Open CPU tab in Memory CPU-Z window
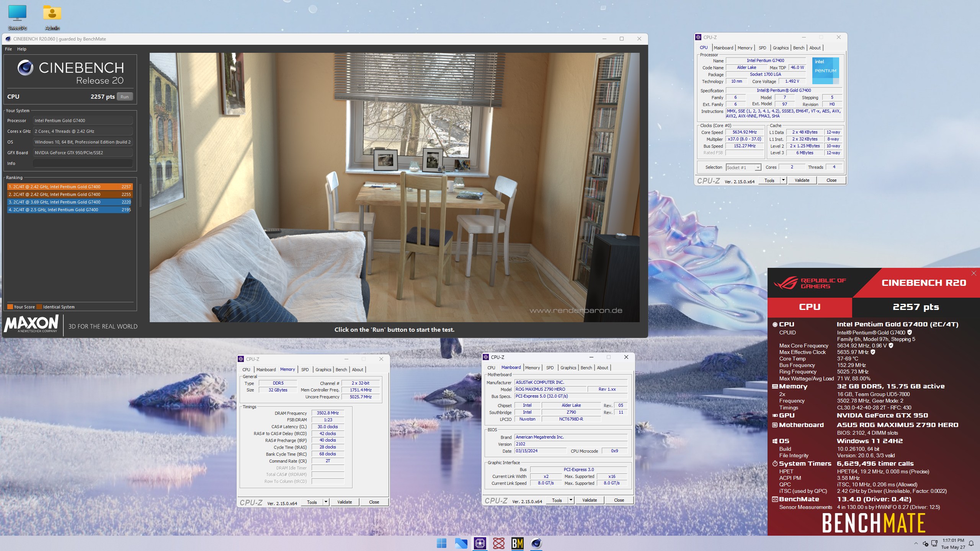 coord(246,370)
